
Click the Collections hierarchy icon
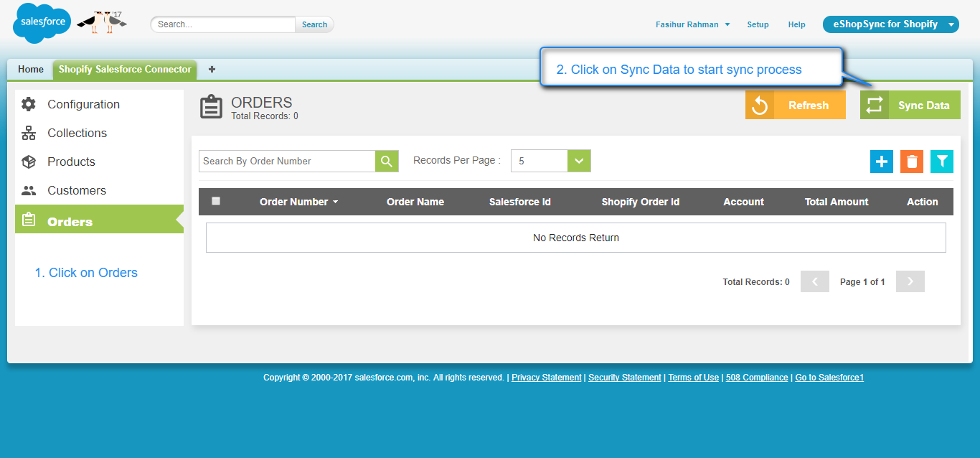coord(29,133)
